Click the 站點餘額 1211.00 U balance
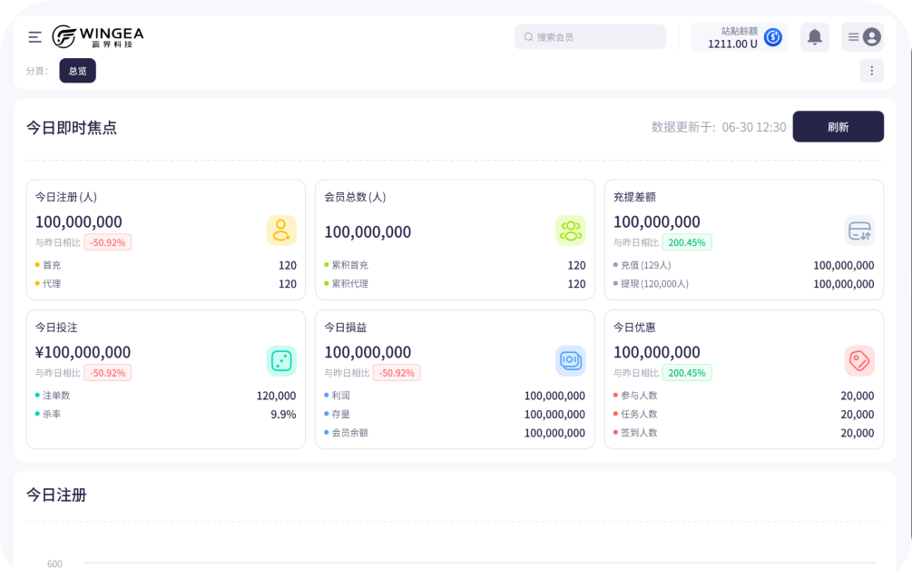The height and width of the screenshot is (588, 912). pos(732,38)
